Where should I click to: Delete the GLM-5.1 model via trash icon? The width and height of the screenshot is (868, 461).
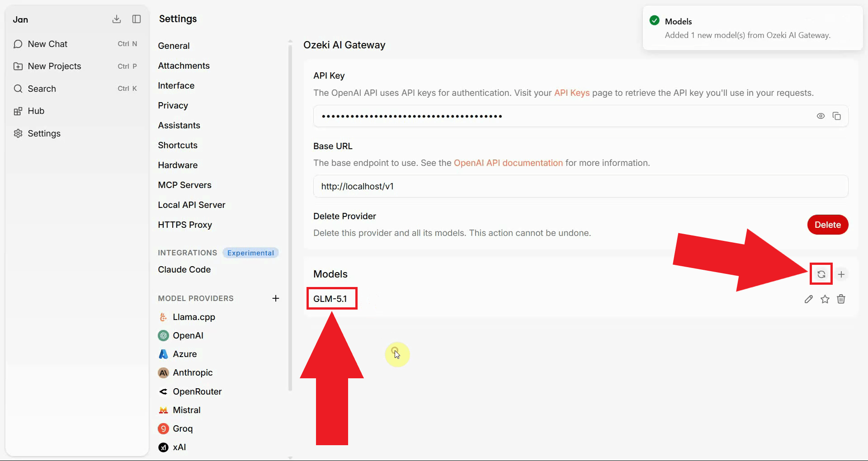(x=841, y=299)
